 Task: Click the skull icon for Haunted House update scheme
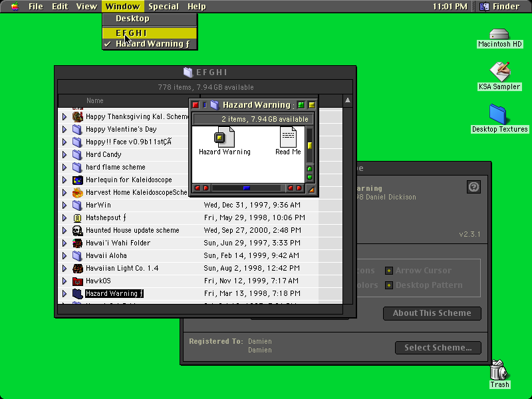click(77, 230)
